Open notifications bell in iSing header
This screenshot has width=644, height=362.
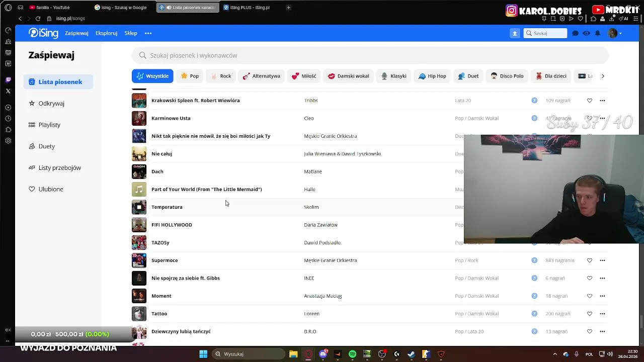pos(598,33)
